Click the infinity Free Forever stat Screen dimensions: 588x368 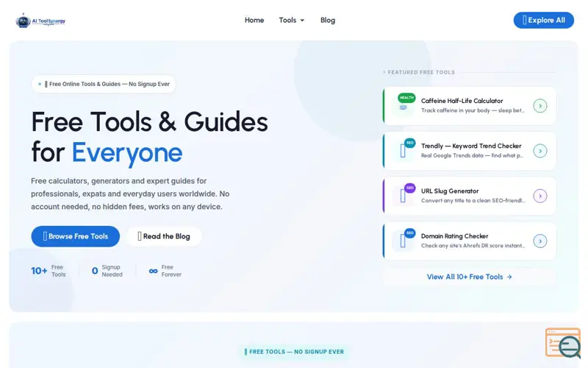165,271
